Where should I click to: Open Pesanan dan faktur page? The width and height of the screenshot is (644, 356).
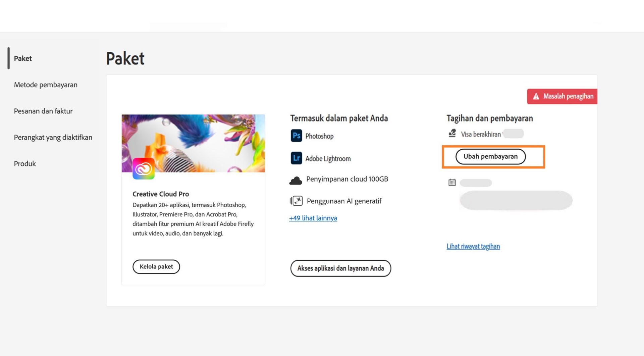pyautogui.click(x=43, y=111)
